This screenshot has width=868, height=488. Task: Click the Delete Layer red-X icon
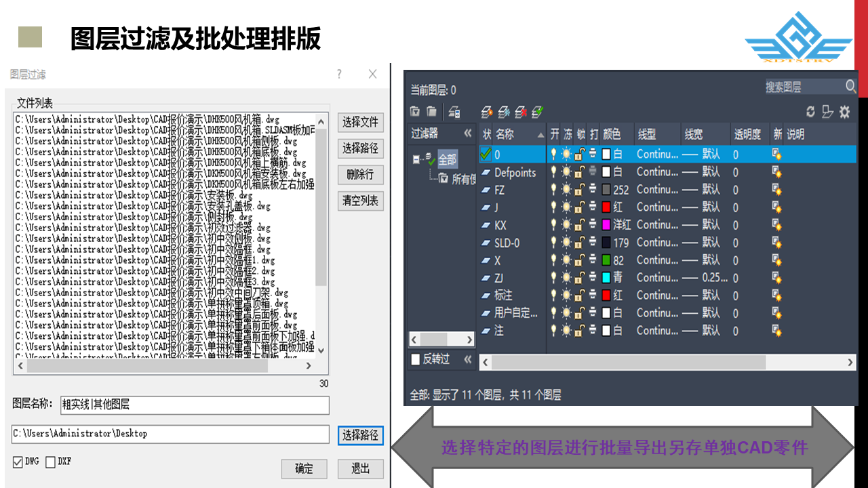521,112
